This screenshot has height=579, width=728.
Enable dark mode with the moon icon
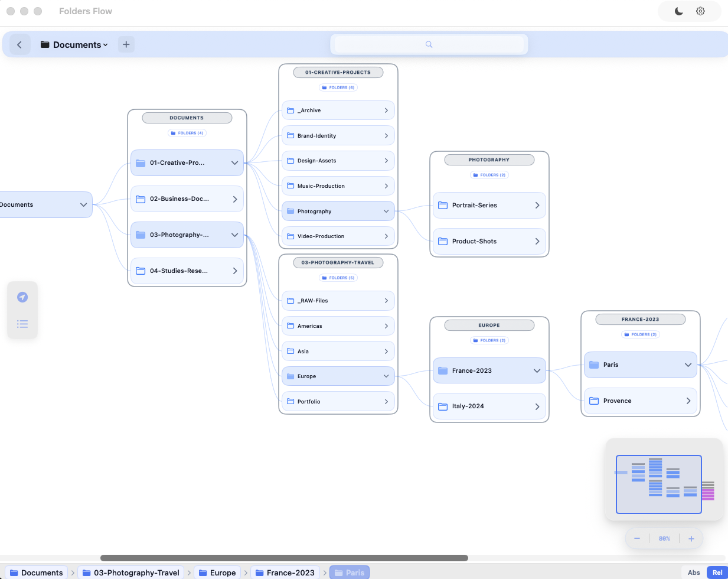coord(677,11)
